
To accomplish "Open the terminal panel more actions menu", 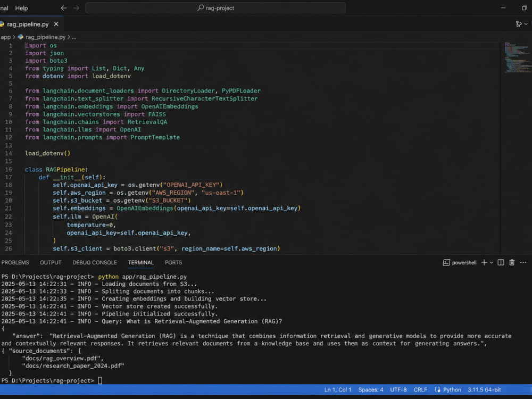I will pyautogui.click(x=523, y=262).
